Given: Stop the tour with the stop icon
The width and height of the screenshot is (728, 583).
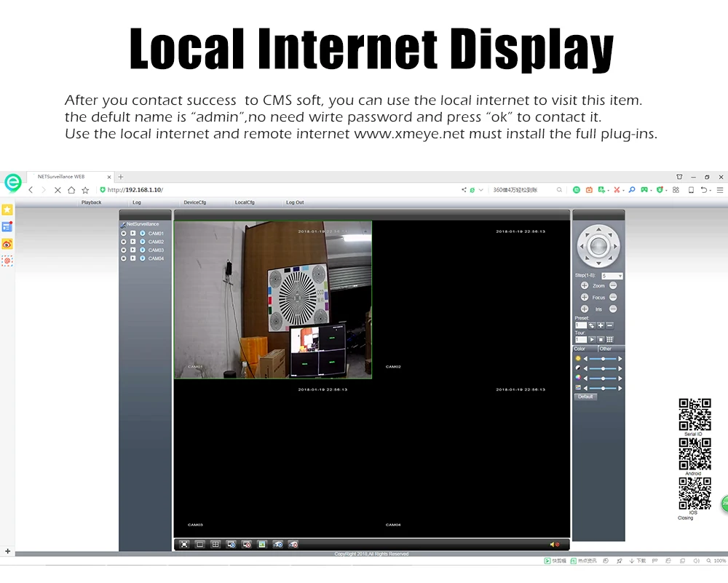Looking at the screenshot, I should tap(601, 340).
